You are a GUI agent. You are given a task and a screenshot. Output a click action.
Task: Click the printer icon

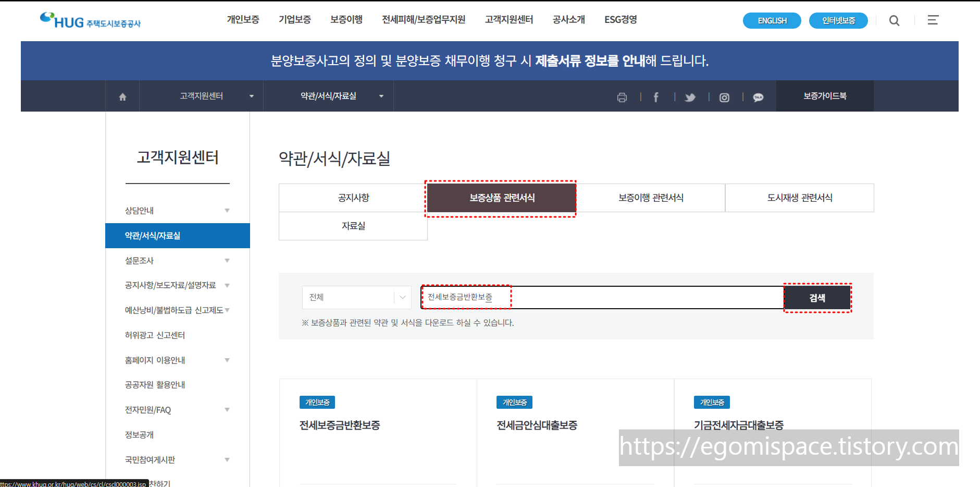click(x=622, y=97)
